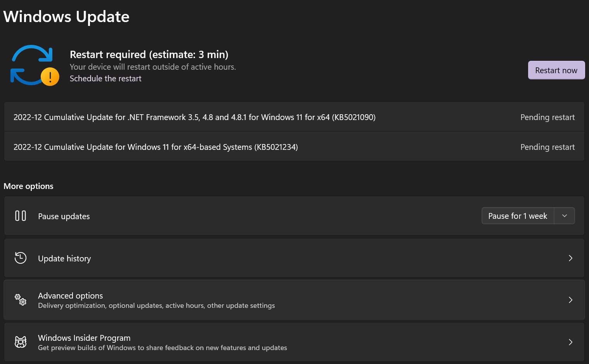Select the KB5021234 cumulative update entry

point(156,147)
